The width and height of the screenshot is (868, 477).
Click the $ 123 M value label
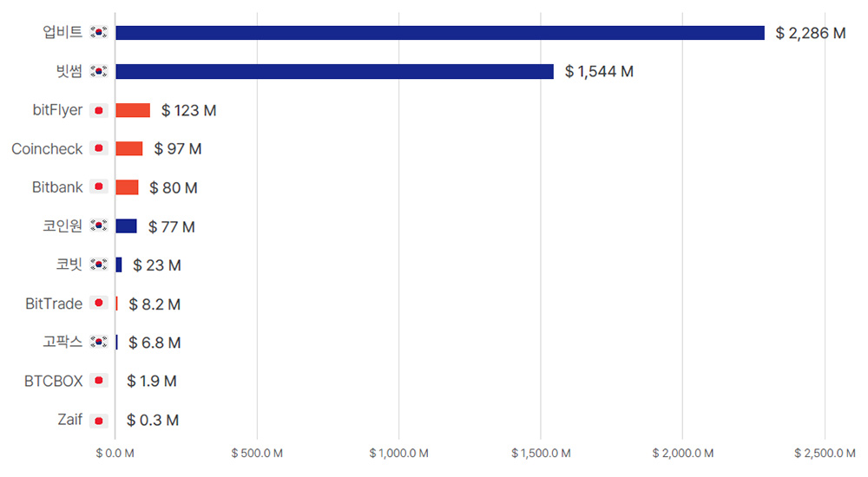(x=188, y=111)
